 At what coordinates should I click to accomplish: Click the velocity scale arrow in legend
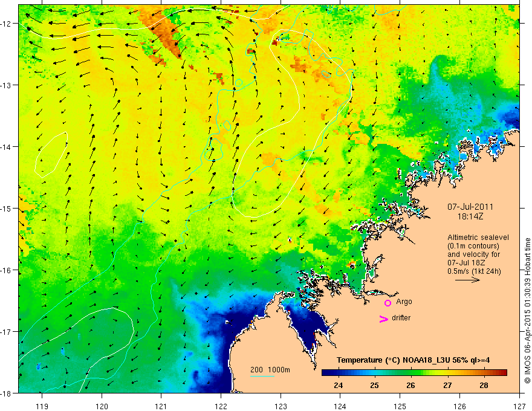pyautogui.click(x=467, y=280)
